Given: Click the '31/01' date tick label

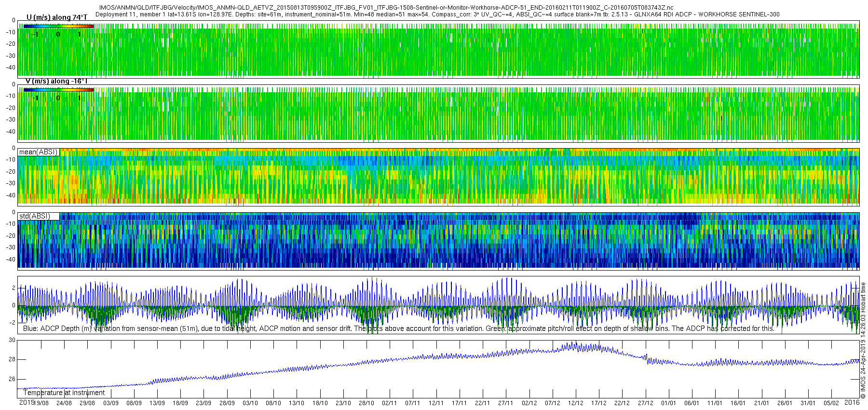Looking at the screenshot, I should (x=808, y=403).
